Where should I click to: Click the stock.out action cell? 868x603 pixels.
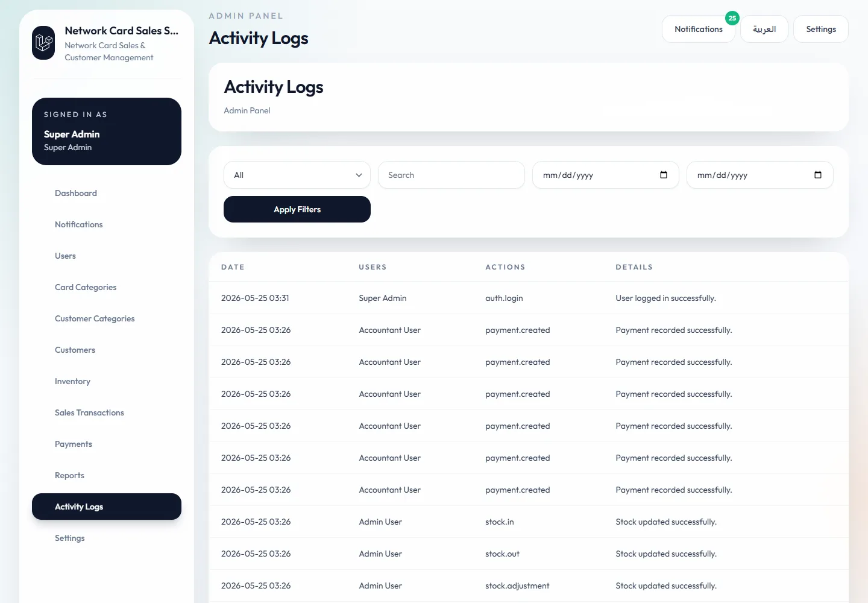[502, 554]
